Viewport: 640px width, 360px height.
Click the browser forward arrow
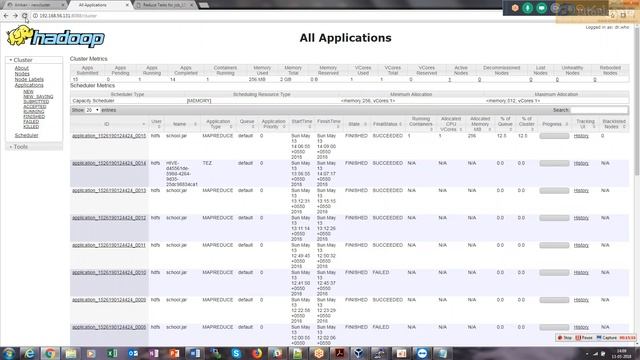(15, 16)
